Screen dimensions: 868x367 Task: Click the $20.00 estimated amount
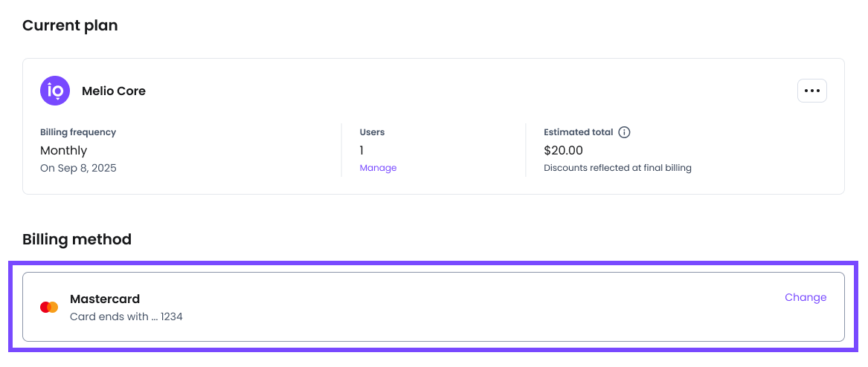pos(563,150)
